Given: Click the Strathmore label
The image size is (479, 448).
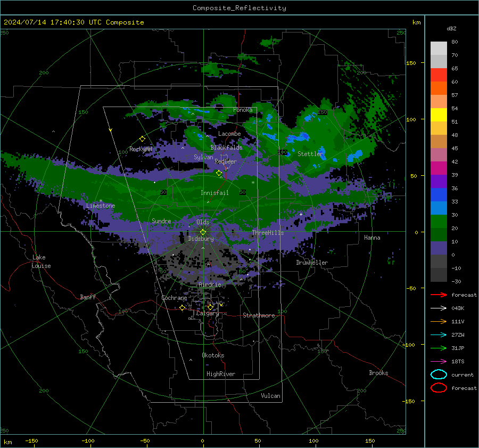Looking at the screenshot, I should coord(259,315).
